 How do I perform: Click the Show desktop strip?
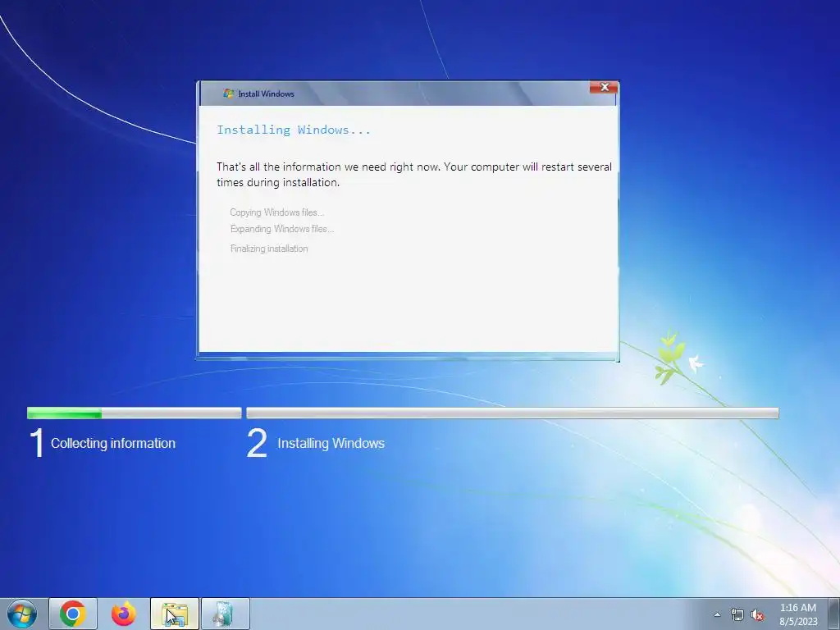834,614
